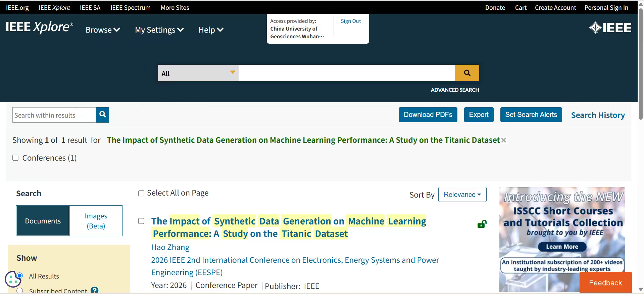Open the All search scope dropdown

(198, 73)
